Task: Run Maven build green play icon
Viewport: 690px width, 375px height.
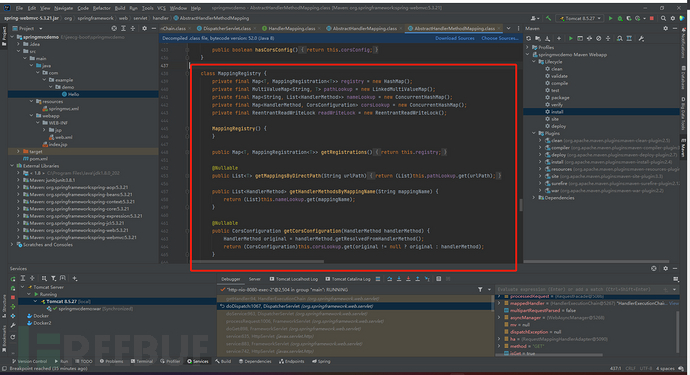Action: 570,39
